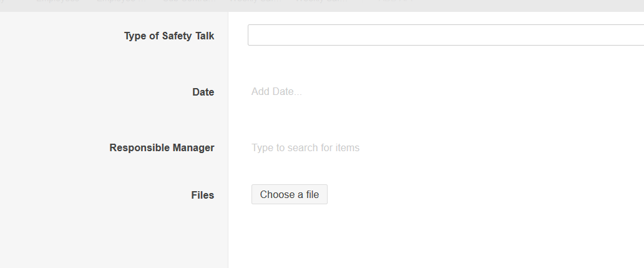Click the cut-off leftmost tab in header
The image size is (644, 268).
tap(3, 2)
